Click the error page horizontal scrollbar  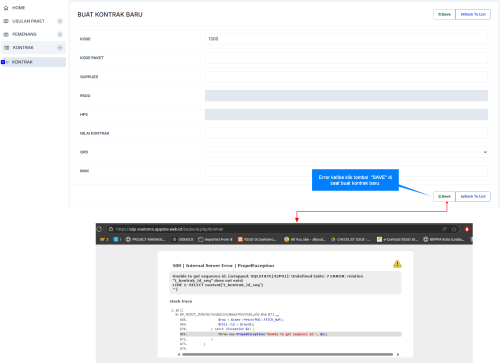coord(288,354)
